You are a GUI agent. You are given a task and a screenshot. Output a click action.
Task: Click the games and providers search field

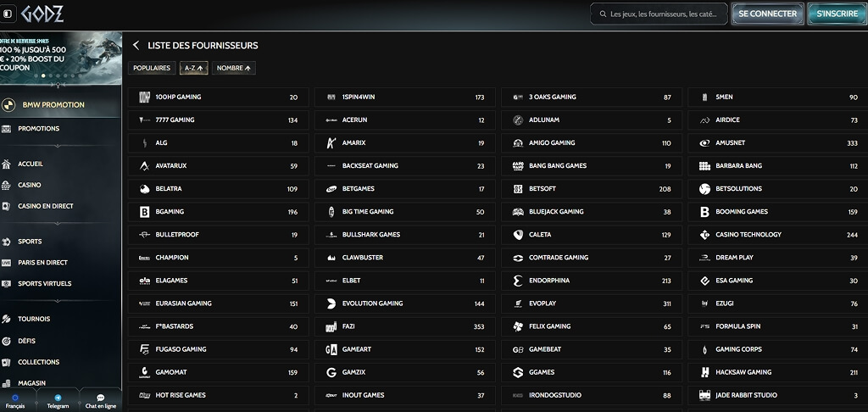coord(659,14)
